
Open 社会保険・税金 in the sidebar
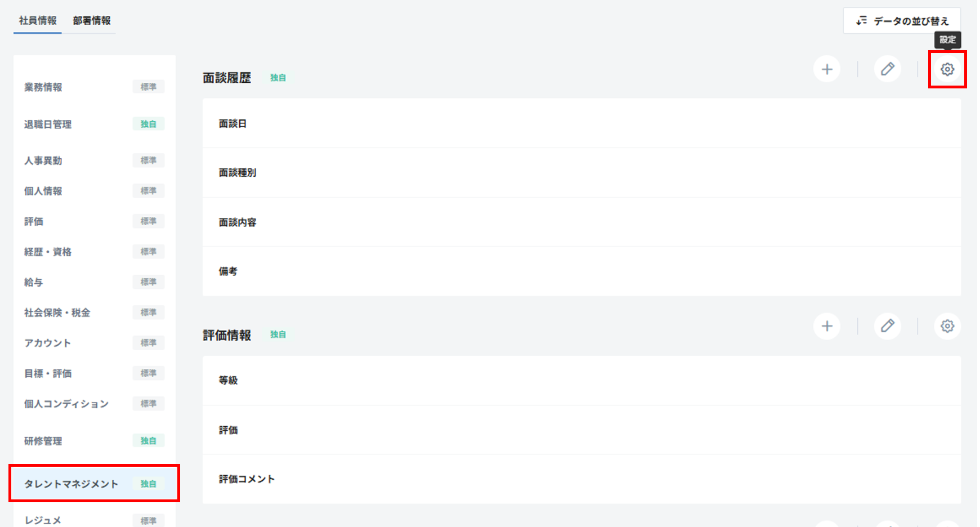pyautogui.click(x=57, y=313)
